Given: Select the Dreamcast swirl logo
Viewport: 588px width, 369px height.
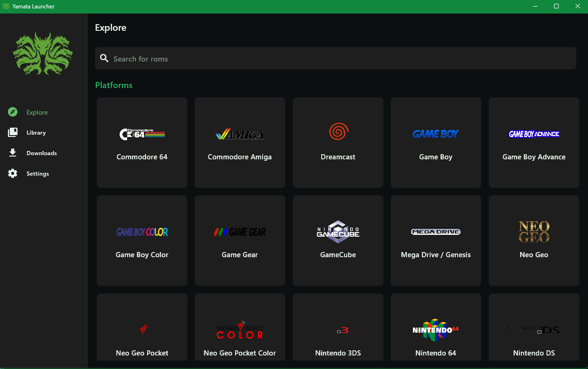Looking at the screenshot, I should [x=338, y=132].
